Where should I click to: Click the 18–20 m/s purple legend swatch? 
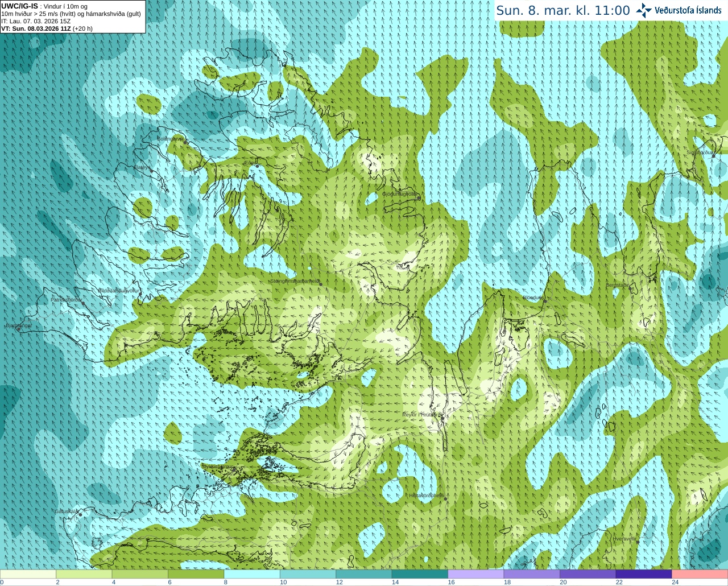tap(532, 574)
